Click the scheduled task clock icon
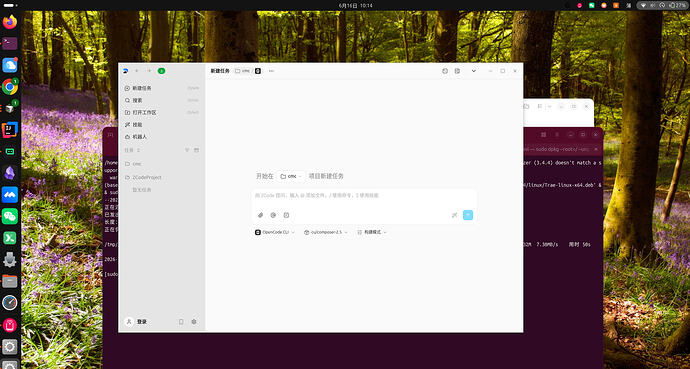The image size is (690, 369). [286, 215]
